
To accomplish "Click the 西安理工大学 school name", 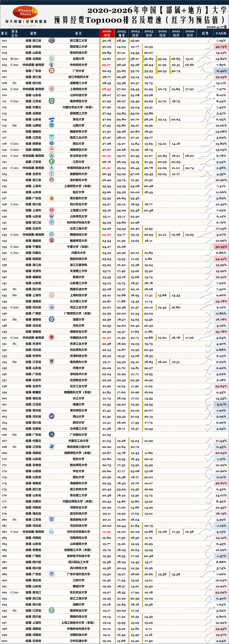I will click(x=79, y=47).
